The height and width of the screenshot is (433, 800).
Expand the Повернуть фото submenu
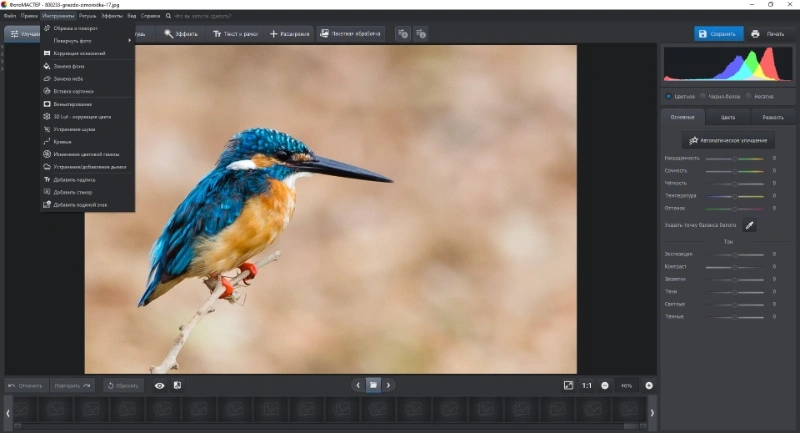pos(87,41)
